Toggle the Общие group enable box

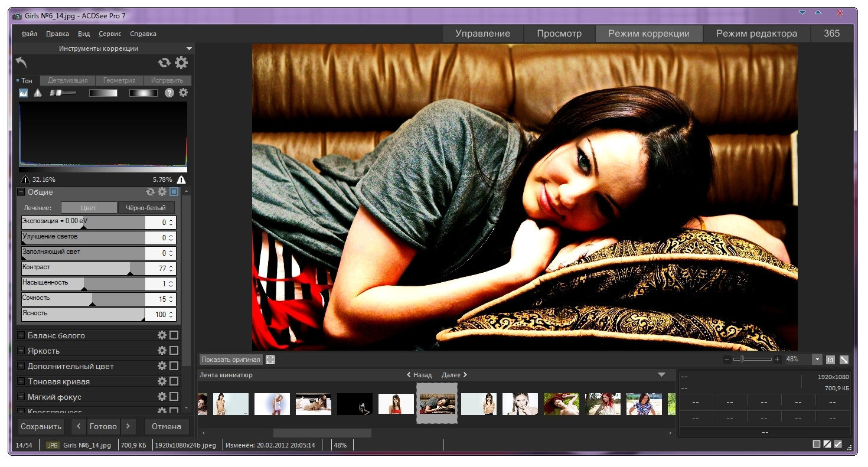174,192
